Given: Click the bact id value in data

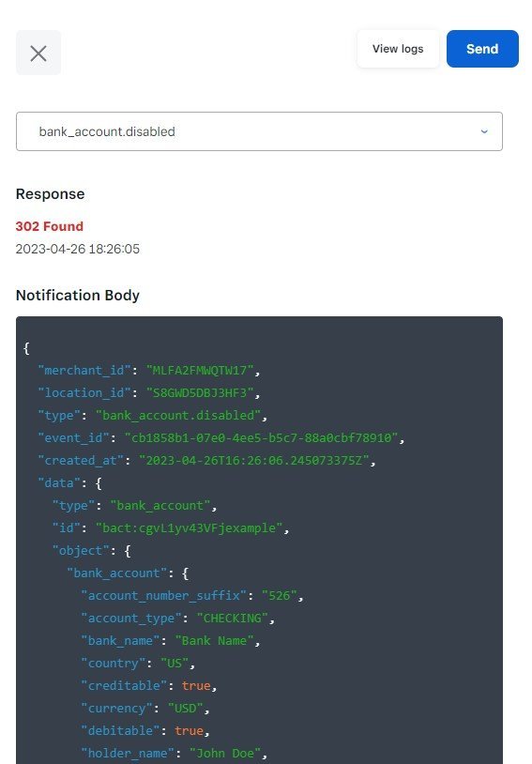Looking at the screenshot, I should (x=189, y=527).
